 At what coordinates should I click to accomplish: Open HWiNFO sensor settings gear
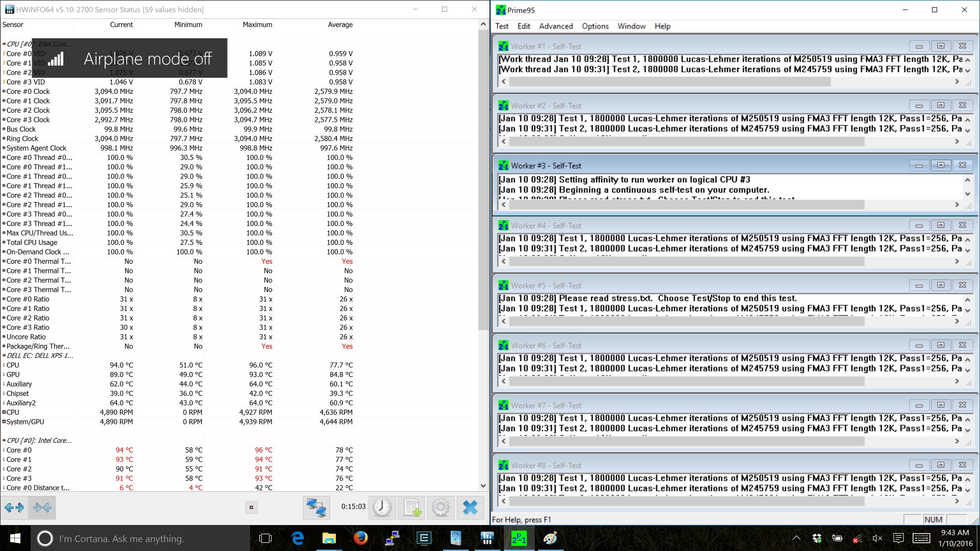tap(440, 507)
